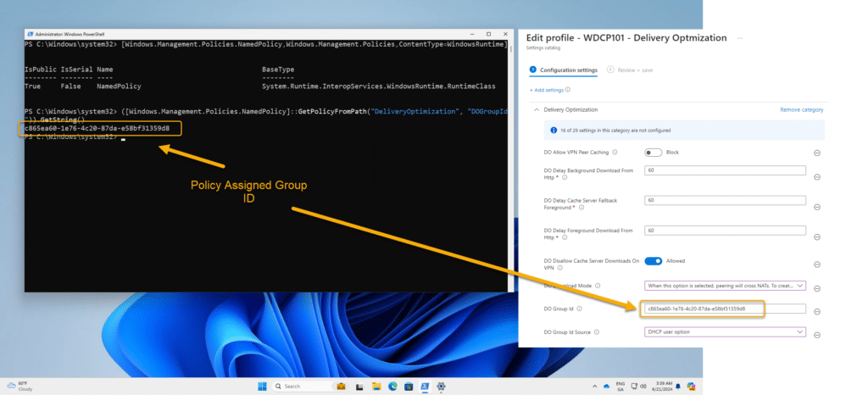Collapse the Delivery Optimization category

tap(536, 110)
